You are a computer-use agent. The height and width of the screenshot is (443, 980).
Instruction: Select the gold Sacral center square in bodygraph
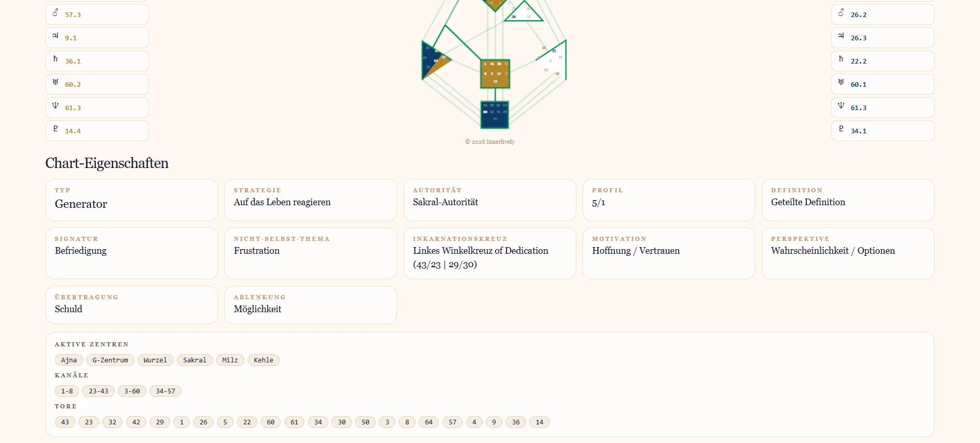tap(495, 73)
